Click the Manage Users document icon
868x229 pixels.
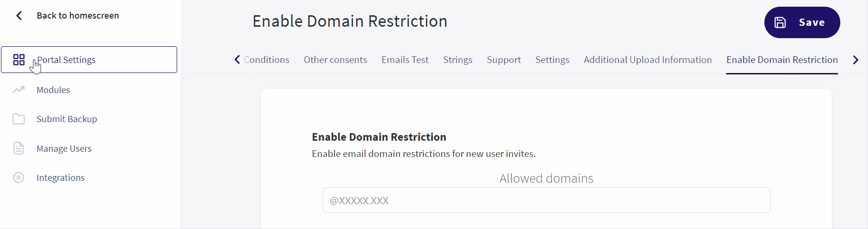tap(19, 148)
